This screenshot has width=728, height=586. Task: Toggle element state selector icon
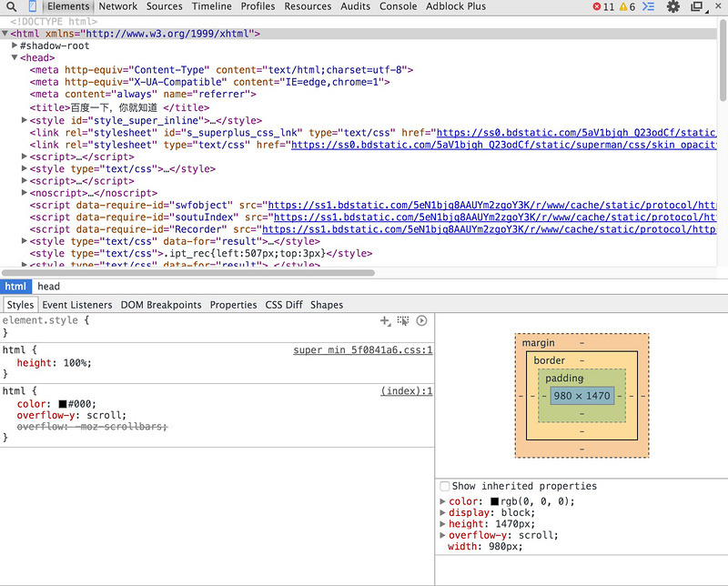pos(403,321)
